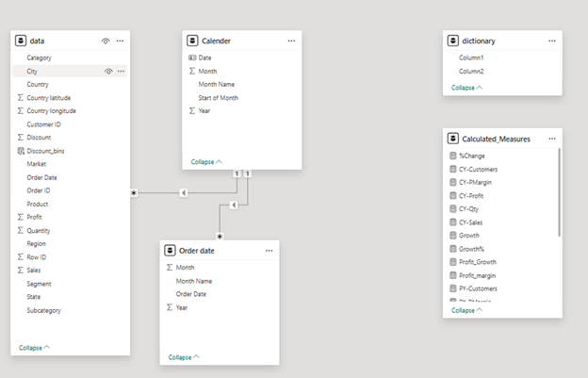Toggle visibility eye on data table header
The width and height of the screenshot is (588, 378).
pyautogui.click(x=106, y=41)
